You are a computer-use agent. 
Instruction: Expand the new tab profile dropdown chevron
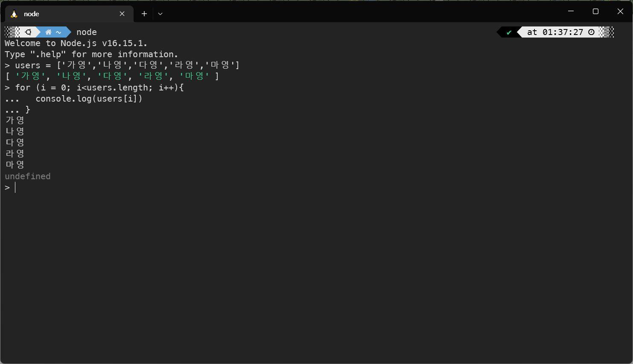[160, 14]
